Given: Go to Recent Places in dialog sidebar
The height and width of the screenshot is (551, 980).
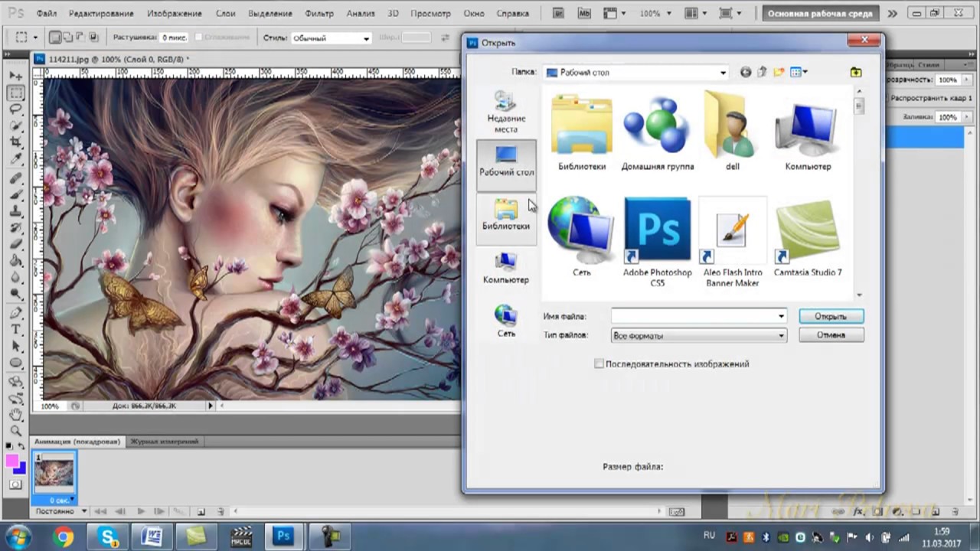Looking at the screenshot, I should click(506, 112).
